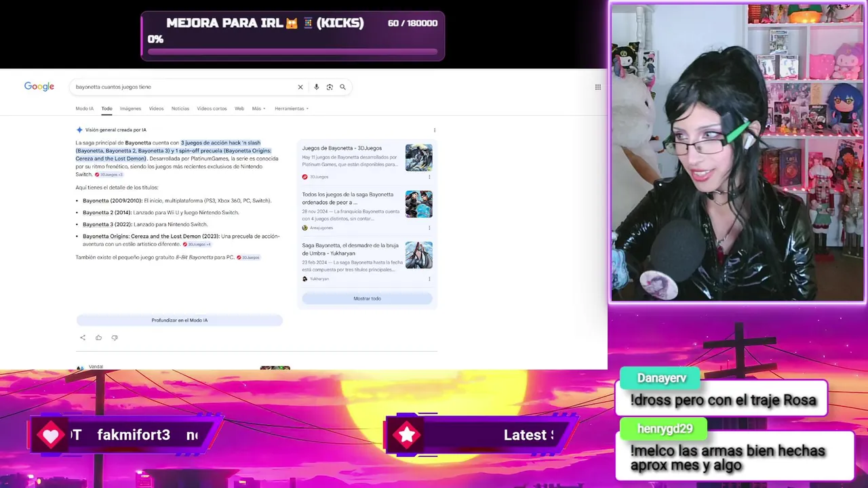Viewport: 868px width, 488px height.
Task: Open the Vandal result favicon below the overview
Action: click(x=80, y=368)
